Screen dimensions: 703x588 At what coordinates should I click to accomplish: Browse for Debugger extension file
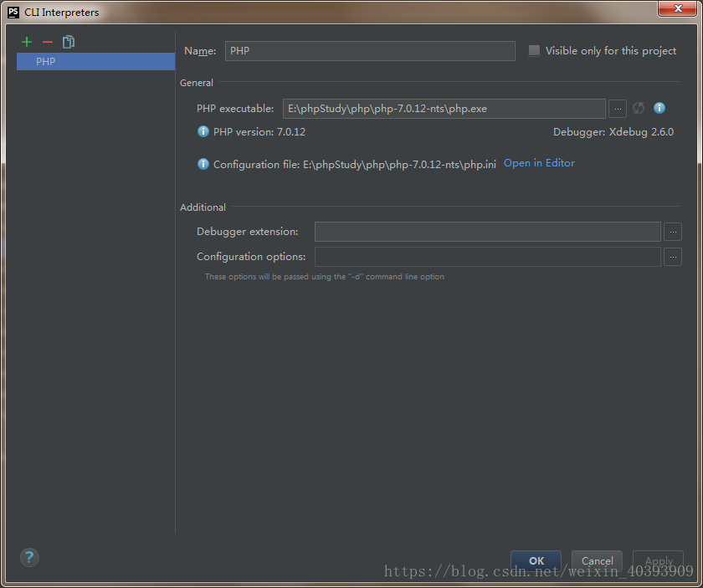673,232
